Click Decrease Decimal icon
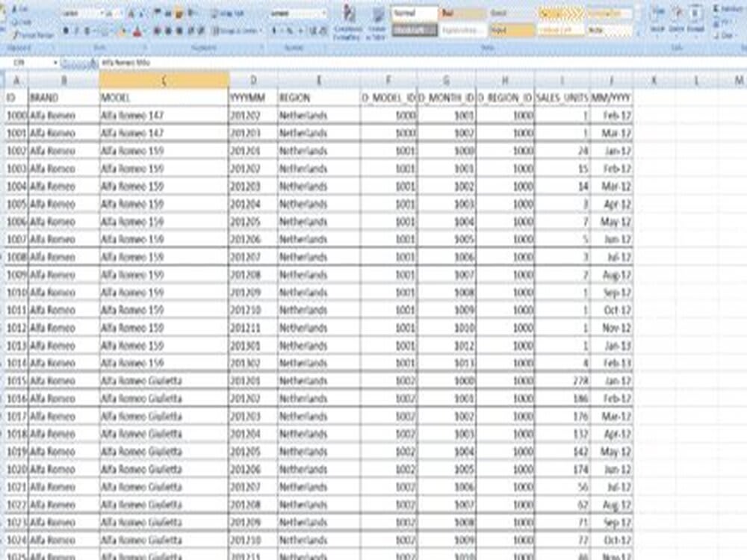Screen dimensions: 747x560 point(323,31)
